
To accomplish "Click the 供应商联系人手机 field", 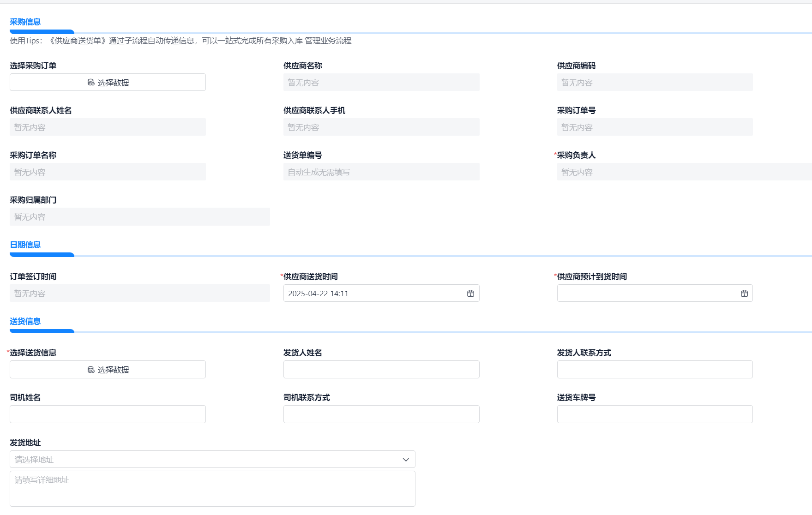I will click(x=381, y=127).
